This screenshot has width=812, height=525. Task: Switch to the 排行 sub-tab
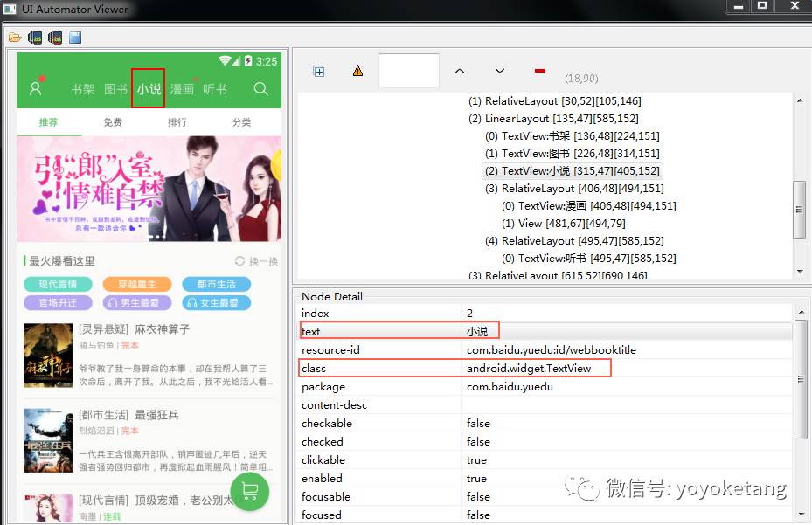coord(177,122)
